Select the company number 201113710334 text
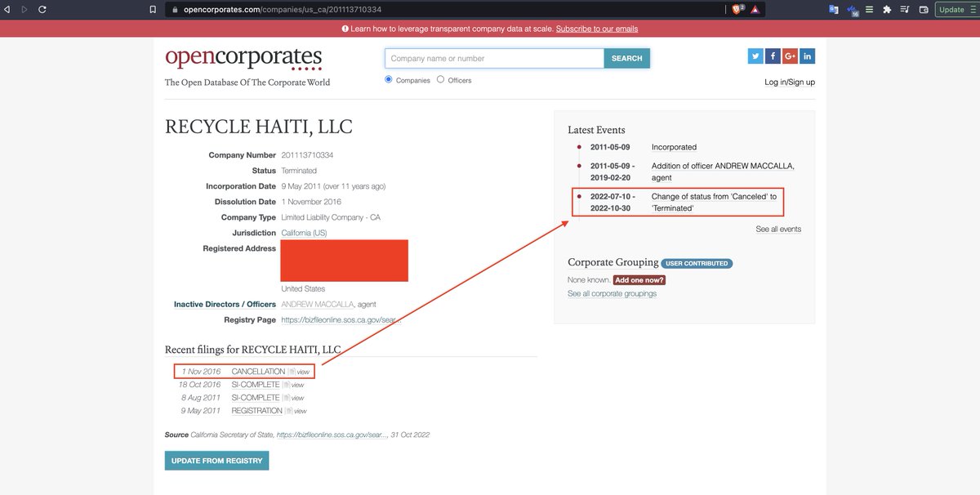Image resolution: width=980 pixels, height=495 pixels. tap(307, 155)
